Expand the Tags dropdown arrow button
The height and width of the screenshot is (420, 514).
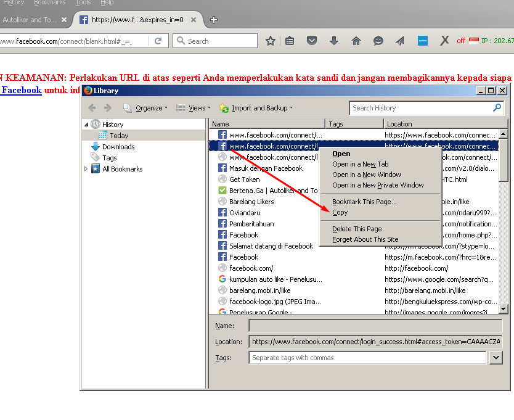pyautogui.click(x=496, y=358)
